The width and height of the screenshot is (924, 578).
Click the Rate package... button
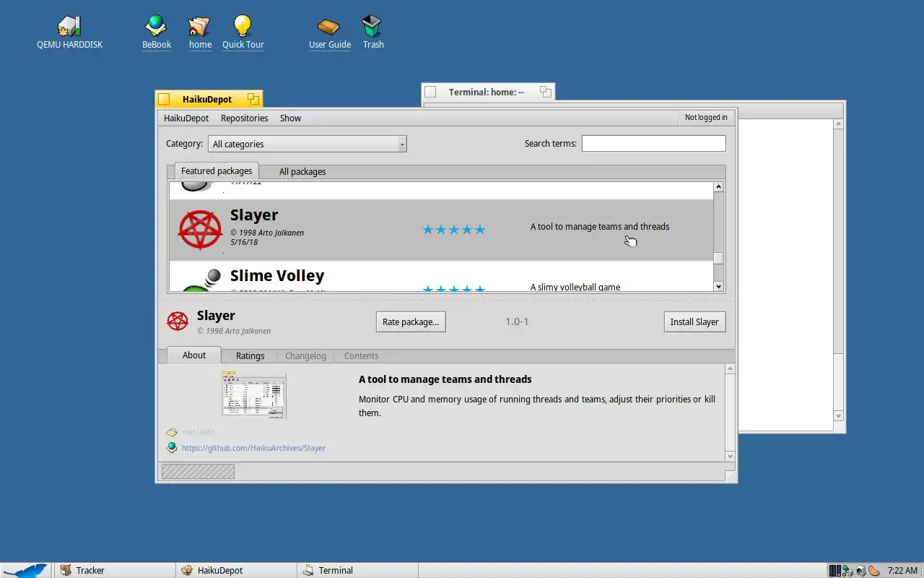coord(411,322)
